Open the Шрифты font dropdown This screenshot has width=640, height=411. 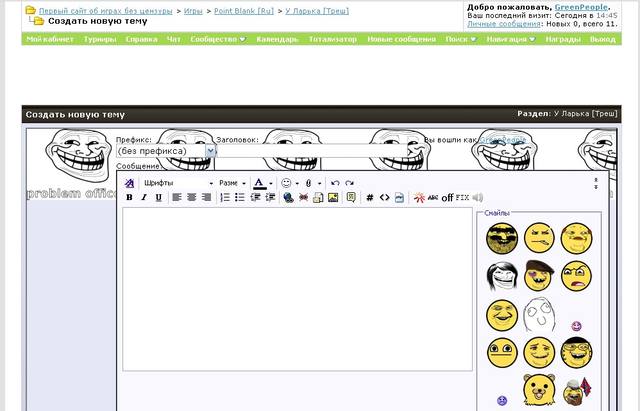pos(178,183)
